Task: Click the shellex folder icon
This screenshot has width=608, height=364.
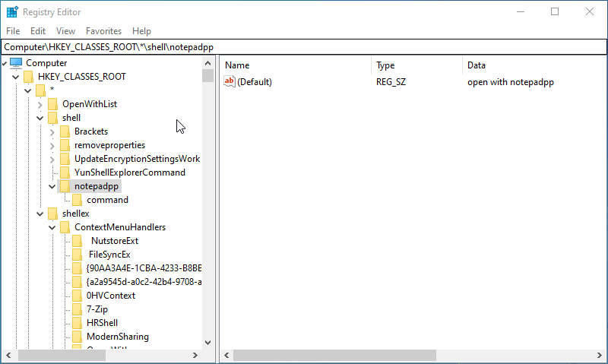Action: click(x=52, y=214)
